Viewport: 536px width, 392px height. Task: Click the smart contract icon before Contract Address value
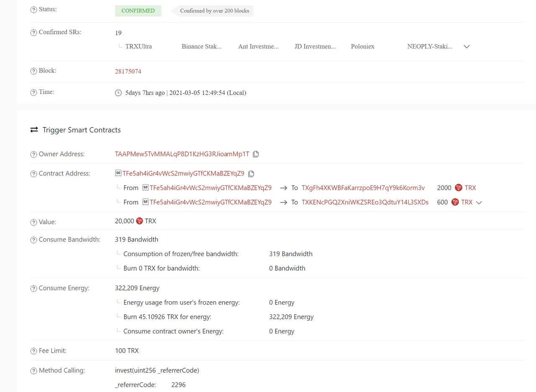pos(118,173)
